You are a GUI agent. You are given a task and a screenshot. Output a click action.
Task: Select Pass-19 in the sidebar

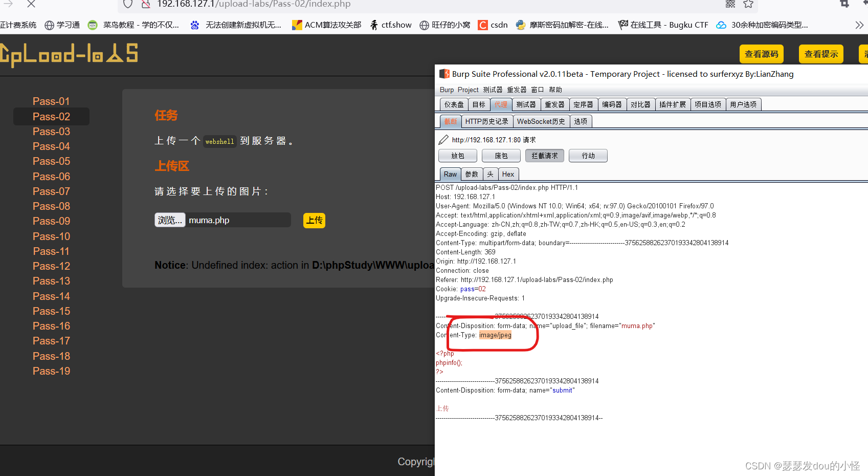[51, 371]
